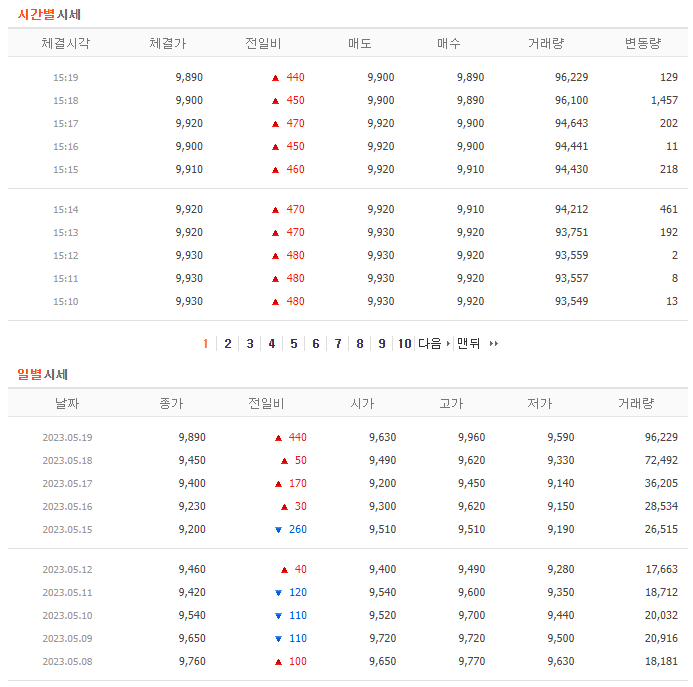Click the 다음 next-pages link
The height and width of the screenshot is (687, 693).
click(434, 344)
